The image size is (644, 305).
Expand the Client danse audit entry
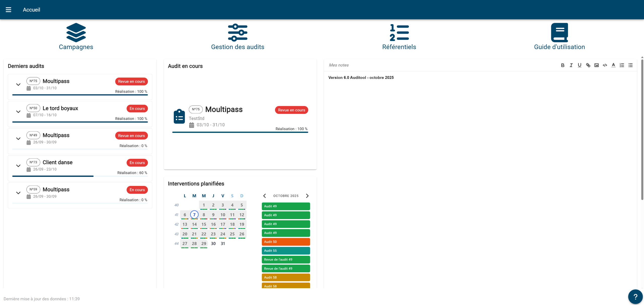18,166
